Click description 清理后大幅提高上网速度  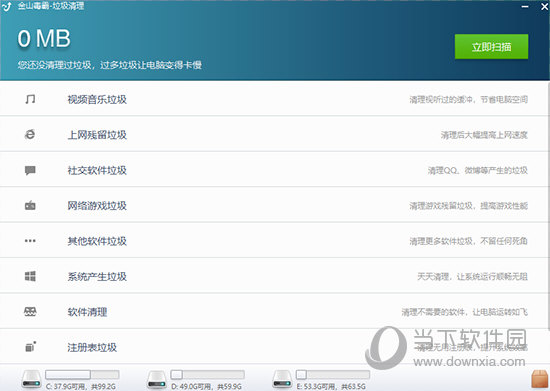coord(484,135)
